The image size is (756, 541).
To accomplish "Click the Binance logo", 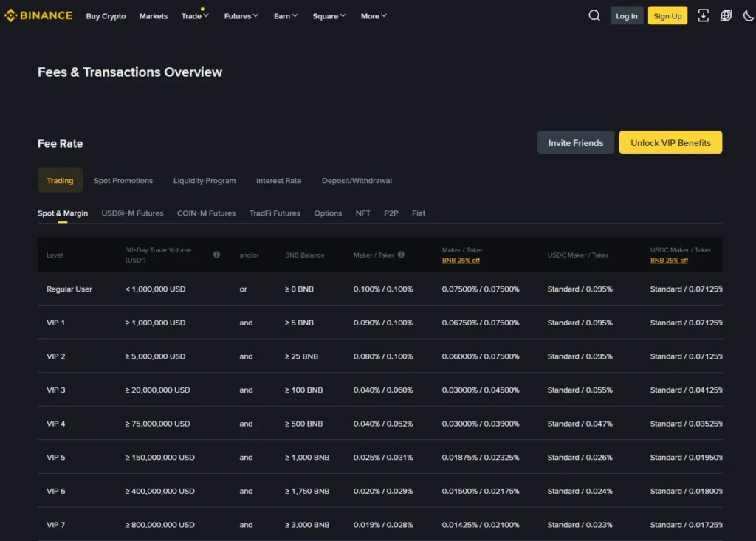I will coord(38,16).
